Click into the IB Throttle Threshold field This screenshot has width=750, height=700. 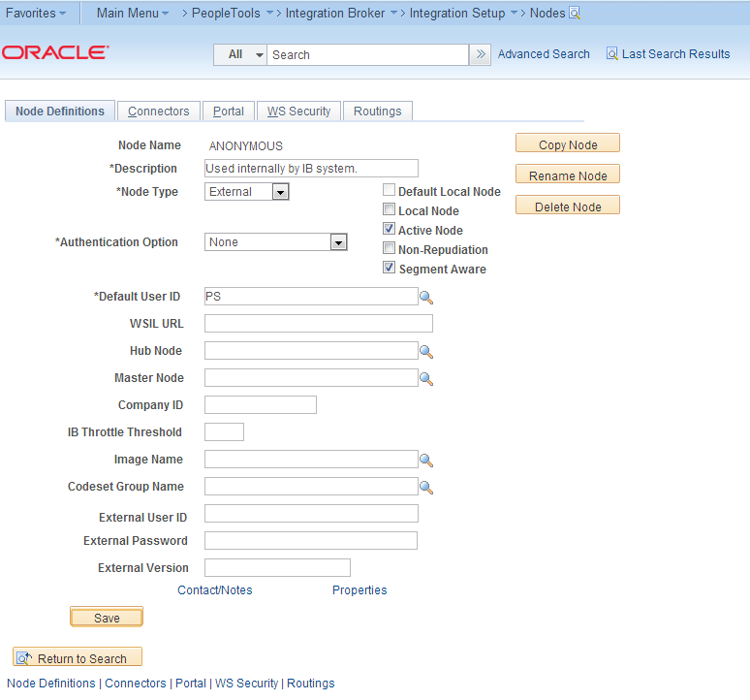pyautogui.click(x=225, y=432)
